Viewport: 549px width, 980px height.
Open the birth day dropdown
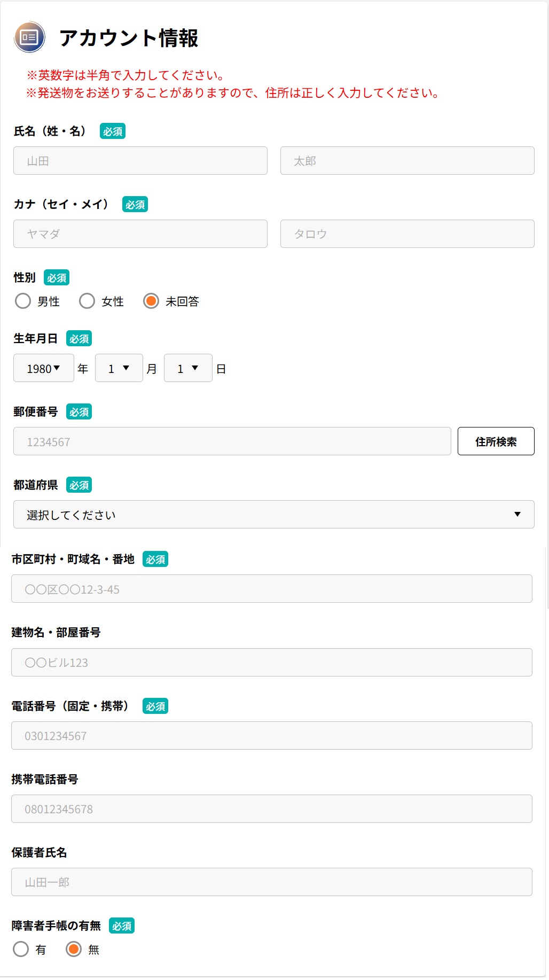pyautogui.click(x=188, y=368)
